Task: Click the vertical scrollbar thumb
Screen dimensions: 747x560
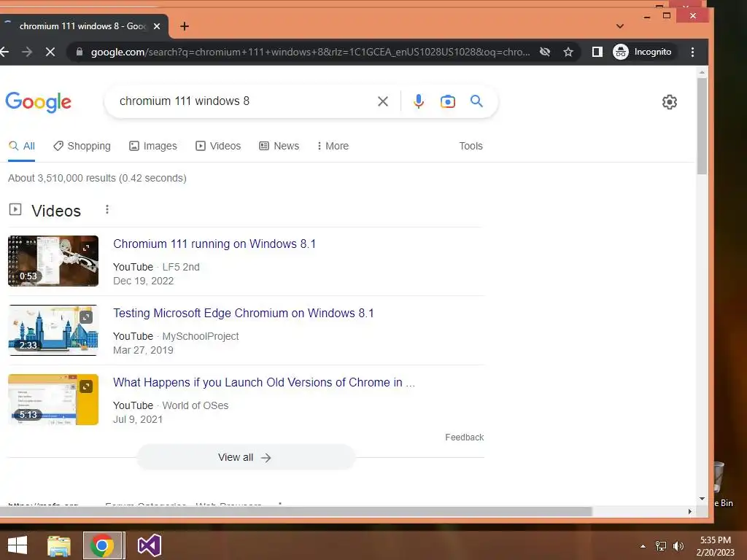Action: (702, 125)
